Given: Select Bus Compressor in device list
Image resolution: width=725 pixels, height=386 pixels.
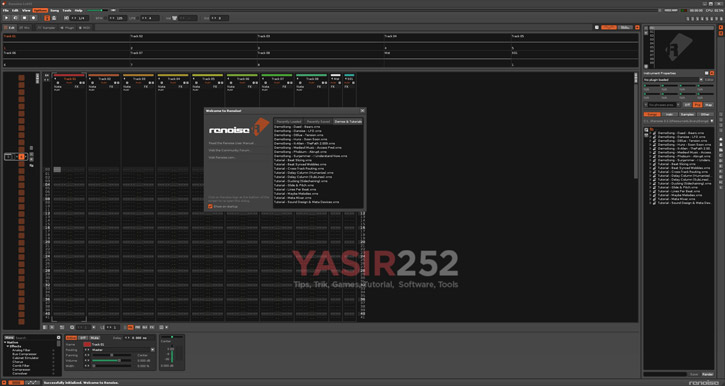Looking at the screenshot, I should (x=25, y=354).
